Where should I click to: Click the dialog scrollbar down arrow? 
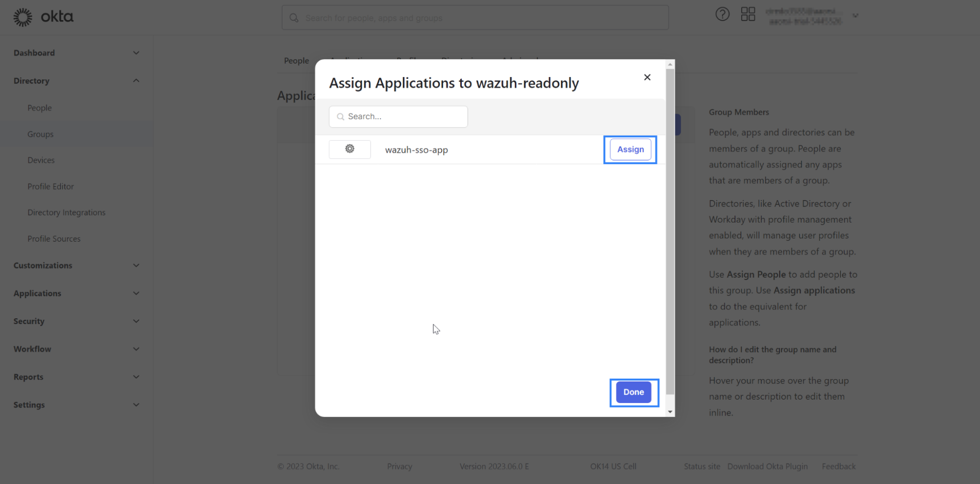pos(670,412)
